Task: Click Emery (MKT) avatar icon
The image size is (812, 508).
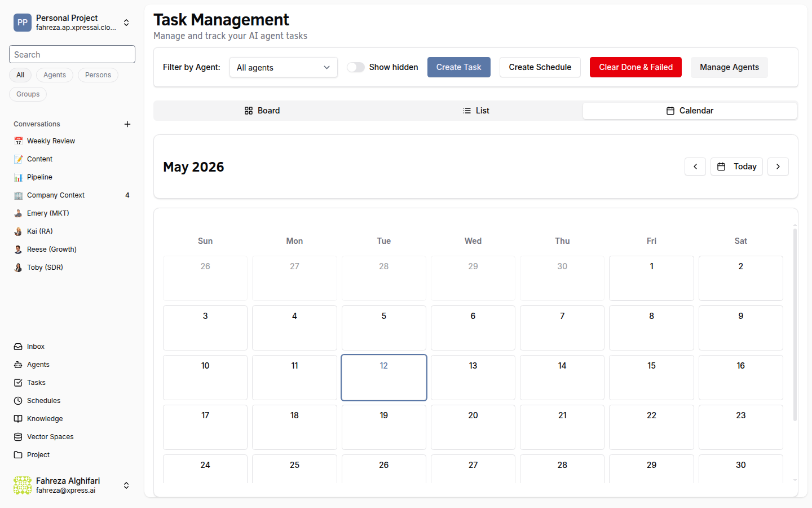Action: 18,213
